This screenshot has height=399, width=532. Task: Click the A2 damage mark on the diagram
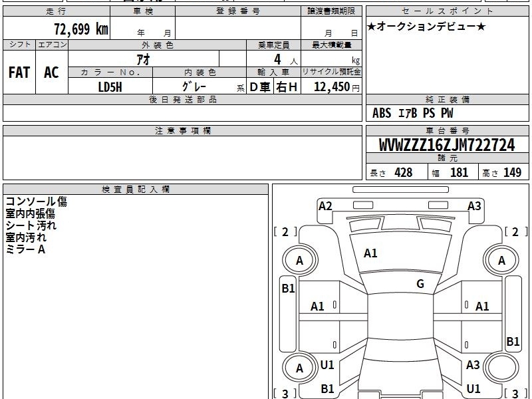[325, 206]
